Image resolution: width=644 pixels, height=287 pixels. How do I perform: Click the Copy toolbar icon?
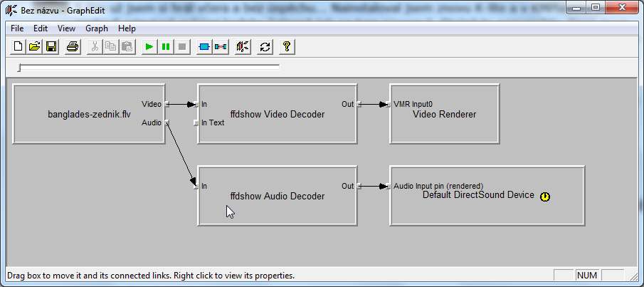coord(111,46)
